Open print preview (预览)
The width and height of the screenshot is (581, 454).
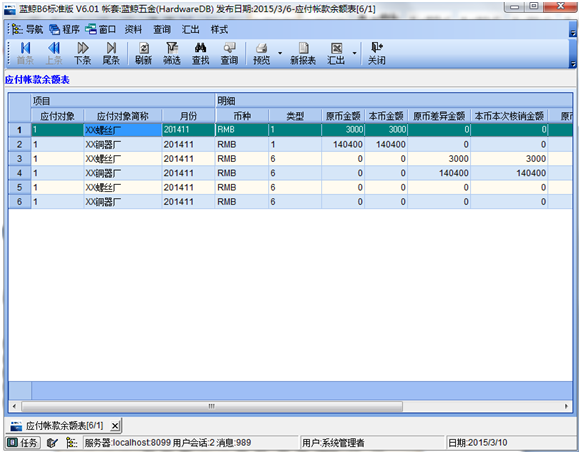(262, 53)
